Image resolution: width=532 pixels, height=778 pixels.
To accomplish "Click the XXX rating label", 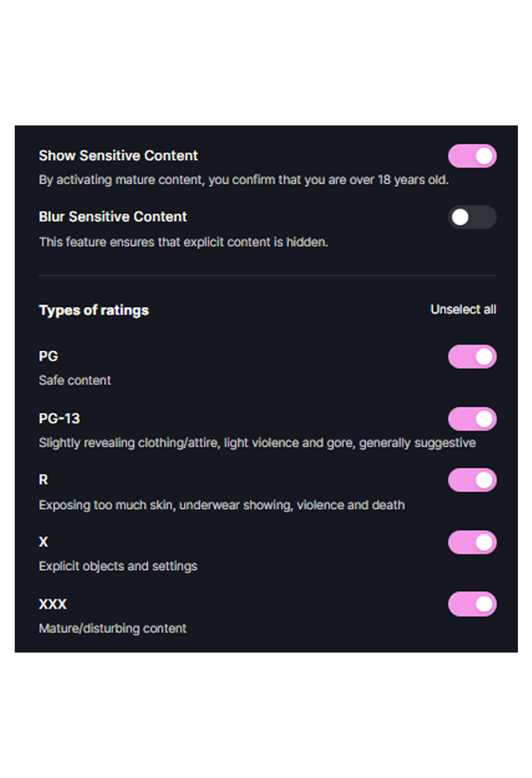I will (x=52, y=604).
